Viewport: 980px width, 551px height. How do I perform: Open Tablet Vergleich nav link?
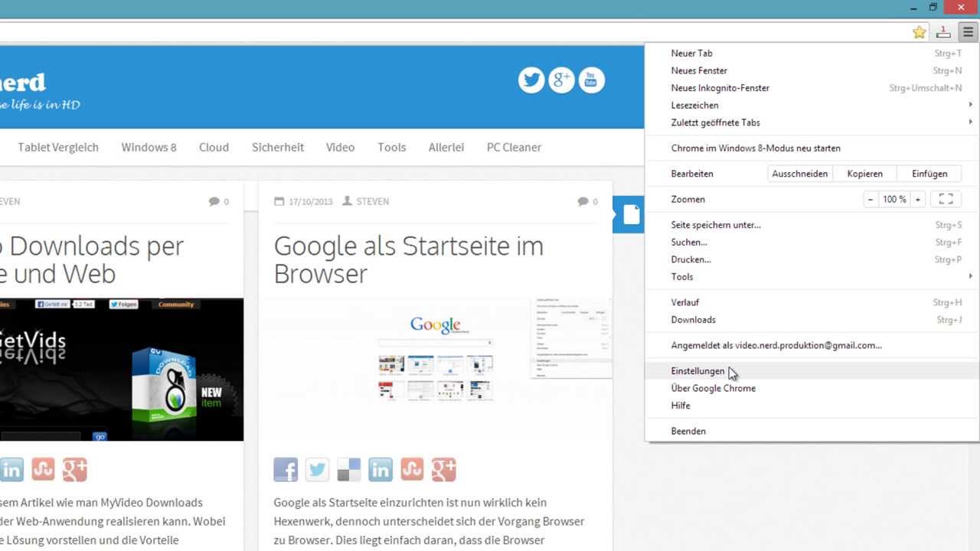58,147
